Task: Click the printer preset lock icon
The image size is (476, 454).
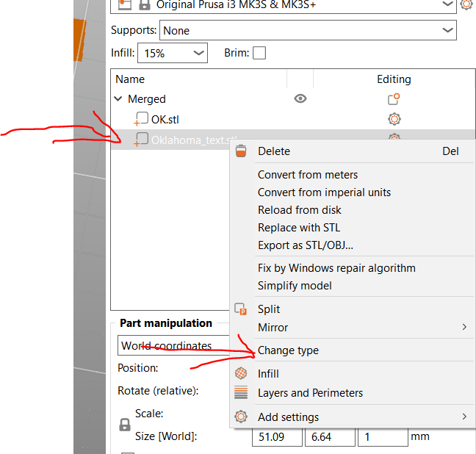Action: [145, 5]
